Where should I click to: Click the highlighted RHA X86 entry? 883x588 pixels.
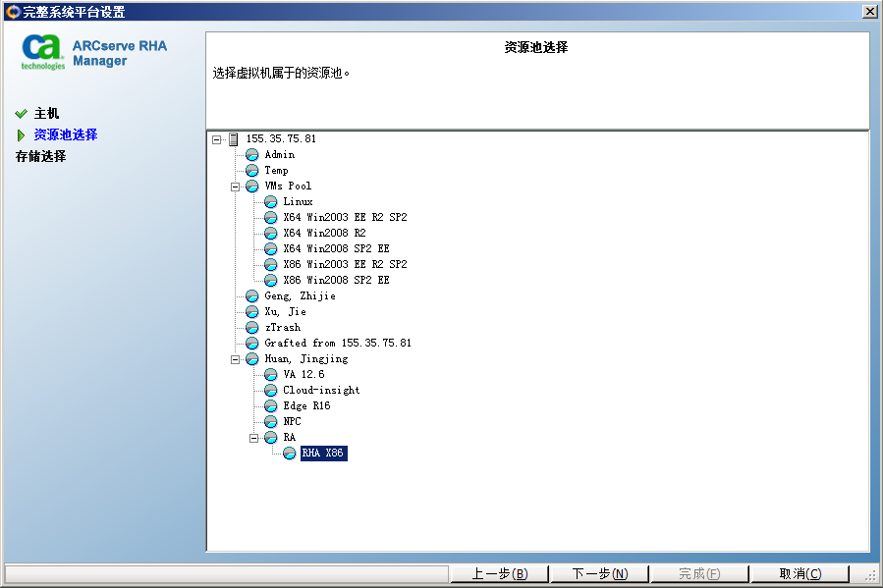(324, 454)
